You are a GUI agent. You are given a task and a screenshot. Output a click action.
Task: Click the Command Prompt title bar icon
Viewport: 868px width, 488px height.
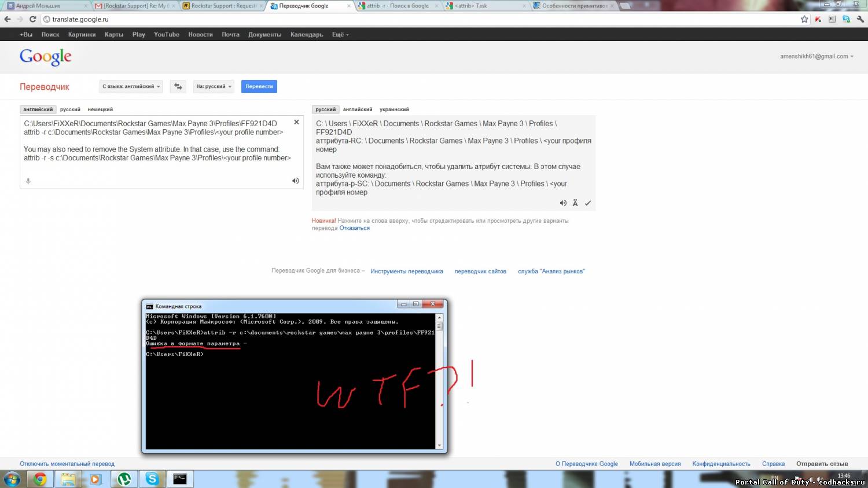149,306
